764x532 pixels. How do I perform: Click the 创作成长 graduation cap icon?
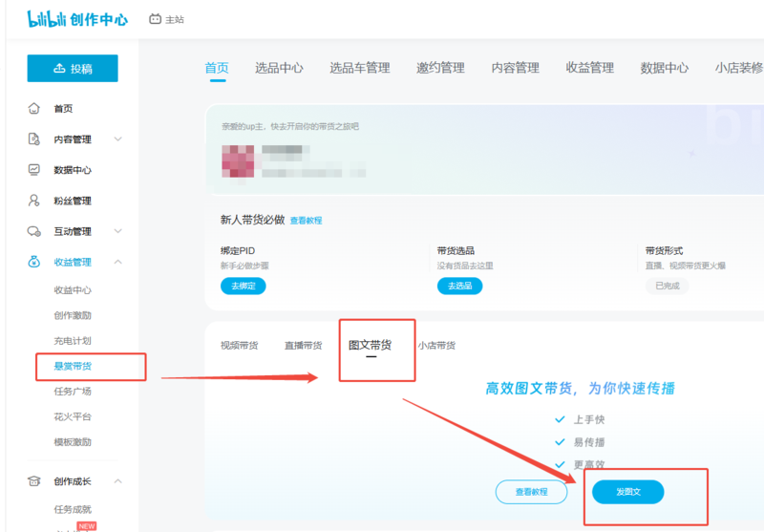[33, 480]
